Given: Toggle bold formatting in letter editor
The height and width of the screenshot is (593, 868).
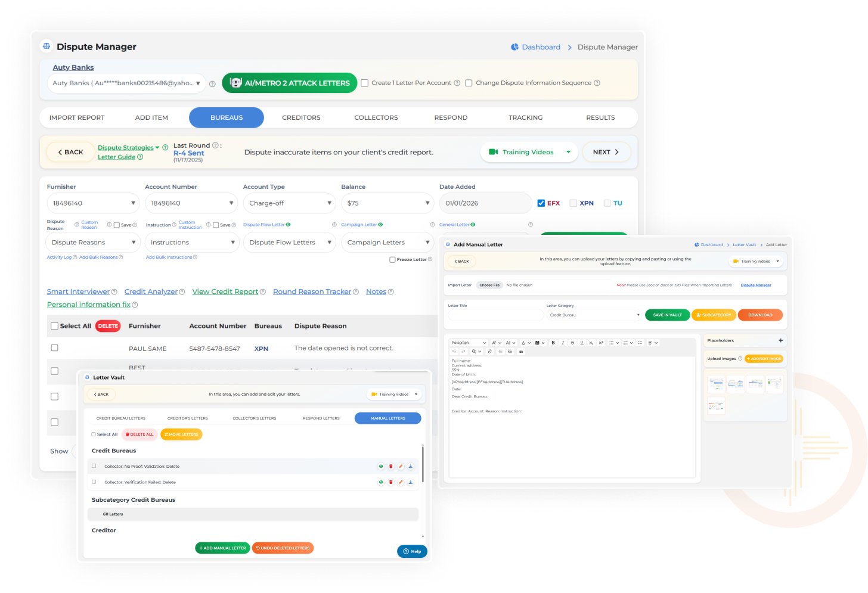Looking at the screenshot, I should 553,343.
